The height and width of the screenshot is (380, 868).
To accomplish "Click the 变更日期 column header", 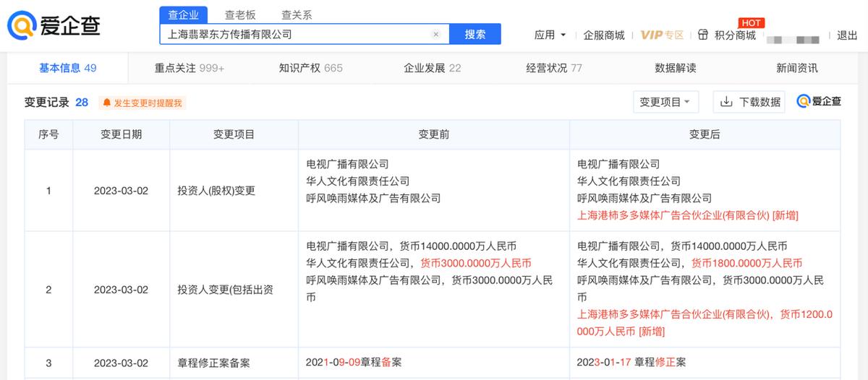I will point(121,134).
